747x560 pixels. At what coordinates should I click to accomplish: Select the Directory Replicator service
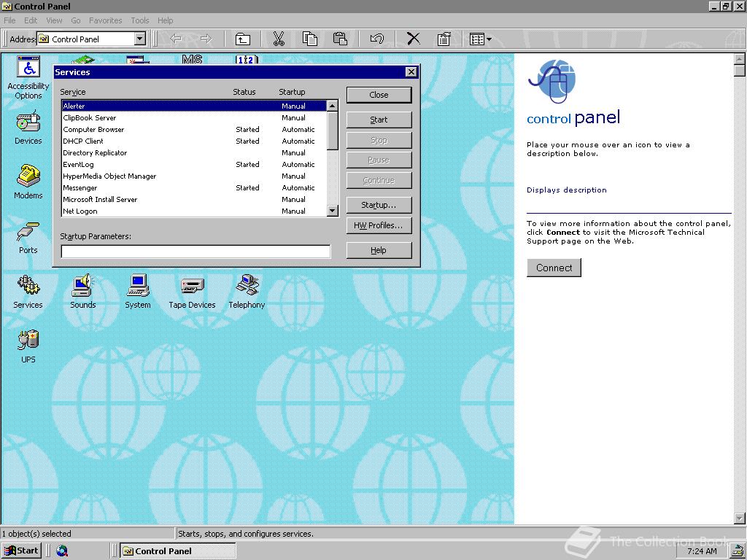(194, 153)
